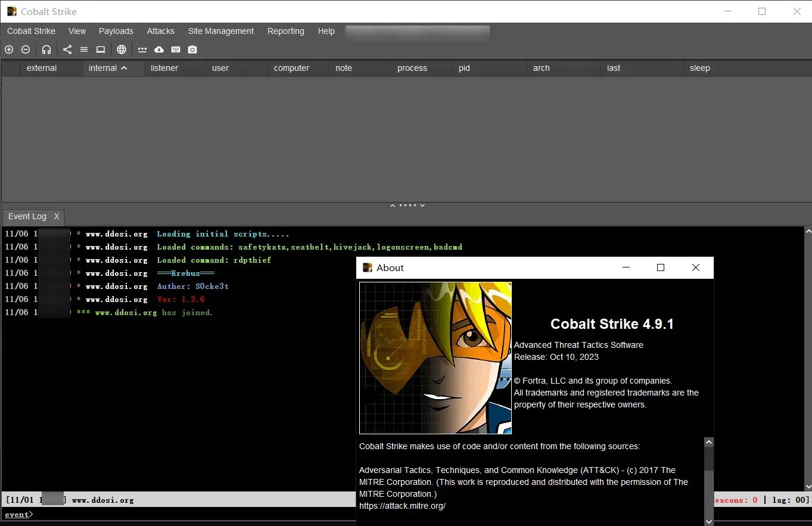
Task: Open the Attacks menu
Action: tap(161, 31)
